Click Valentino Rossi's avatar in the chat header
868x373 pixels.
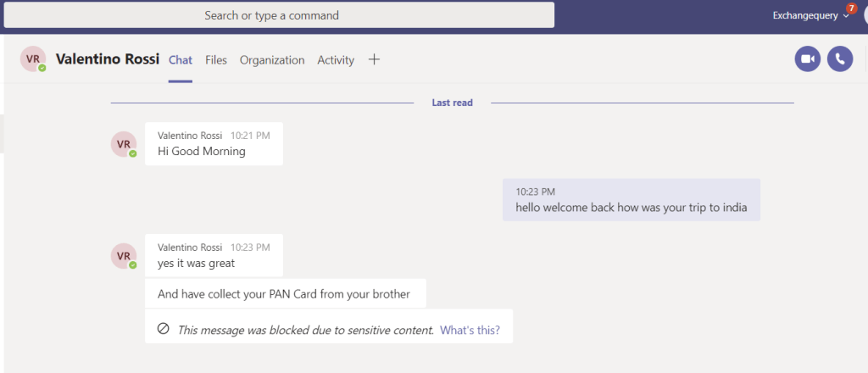pos(34,59)
